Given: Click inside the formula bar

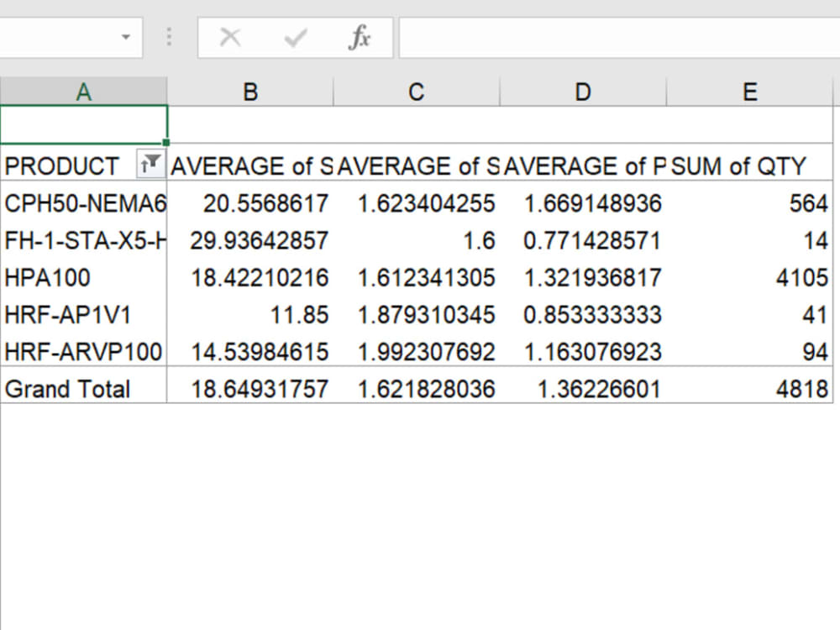Looking at the screenshot, I should tap(588, 37).
